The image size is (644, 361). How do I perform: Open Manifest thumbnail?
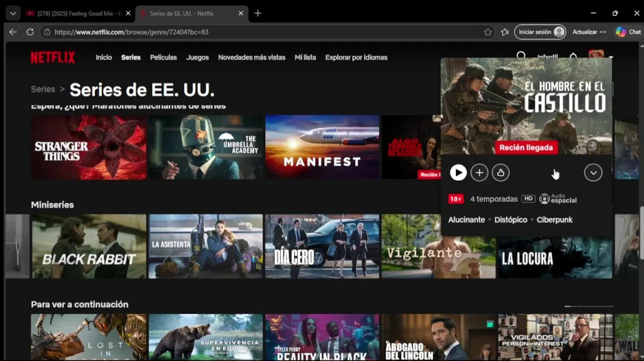point(322,147)
